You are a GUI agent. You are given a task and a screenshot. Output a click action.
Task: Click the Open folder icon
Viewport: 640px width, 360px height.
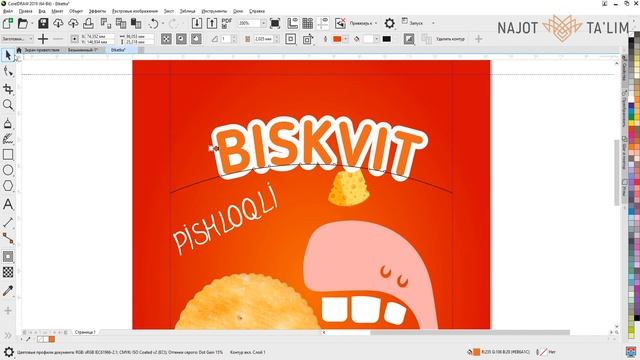[x=23, y=23]
